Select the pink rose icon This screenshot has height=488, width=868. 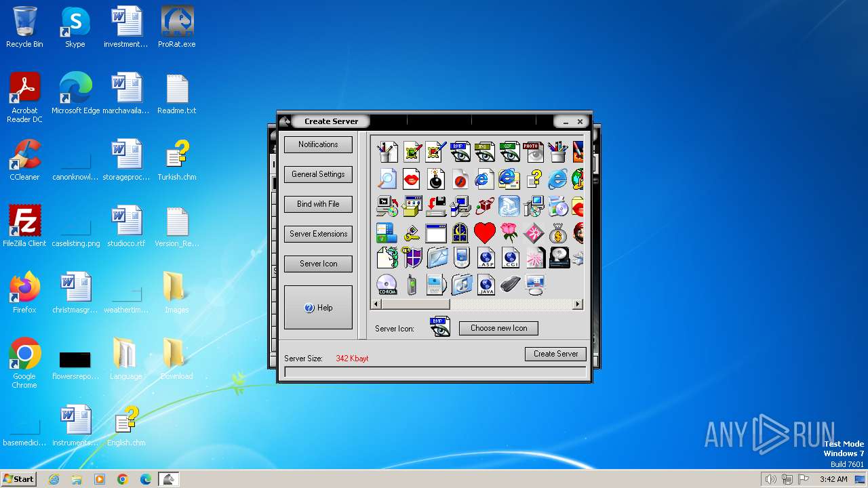click(509, 233)
